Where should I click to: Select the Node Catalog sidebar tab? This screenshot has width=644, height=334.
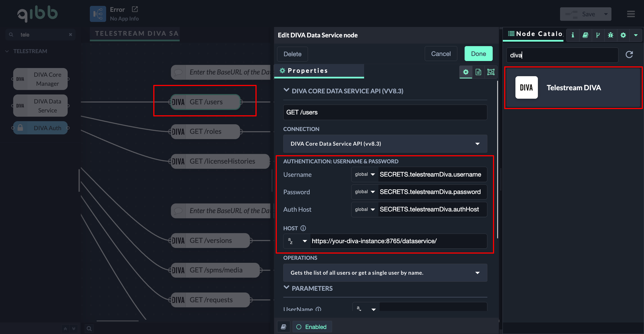[x=535, y=34]
